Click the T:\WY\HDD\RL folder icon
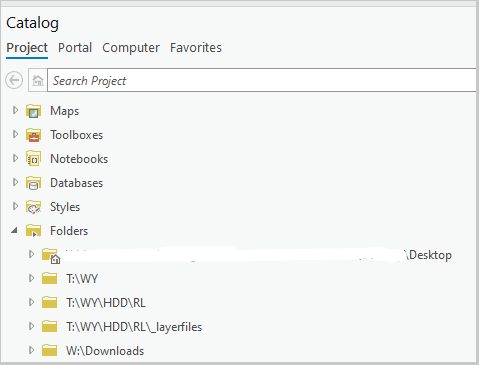Screen dimensions: 479x365 (x=49, y=302)
